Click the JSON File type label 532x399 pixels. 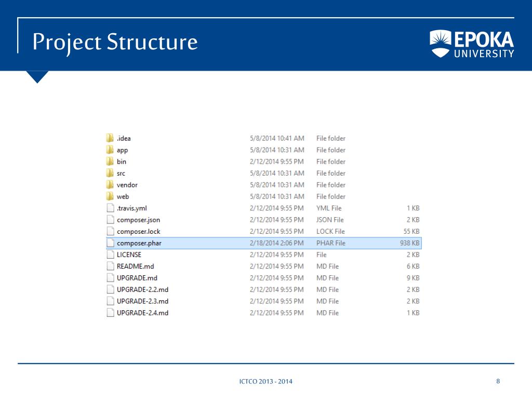point(330,220)
